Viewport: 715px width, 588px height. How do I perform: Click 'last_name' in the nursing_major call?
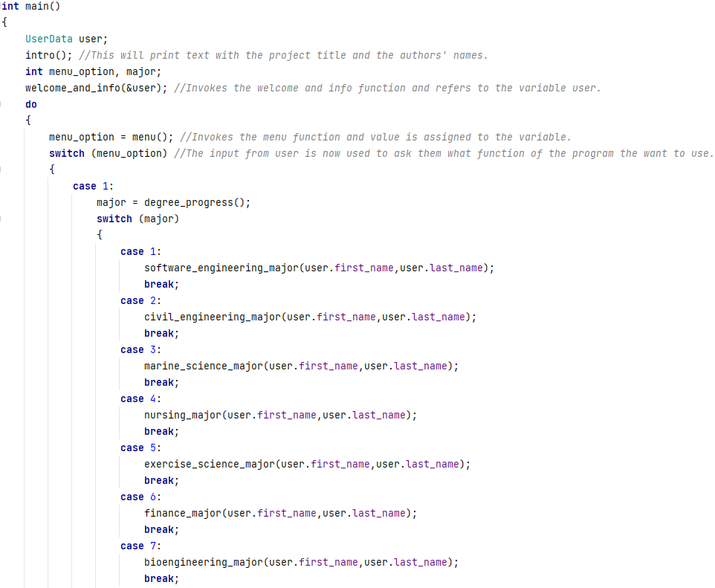(379, 416)
